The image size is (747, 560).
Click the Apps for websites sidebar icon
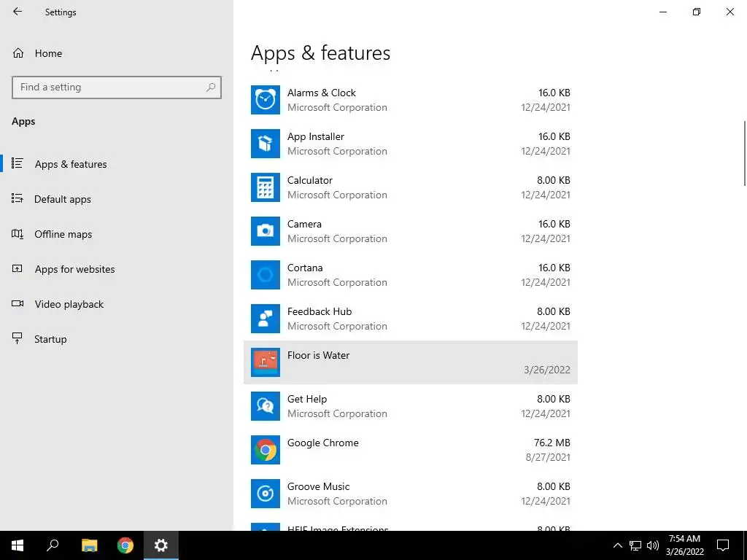(x=18, y=268)
